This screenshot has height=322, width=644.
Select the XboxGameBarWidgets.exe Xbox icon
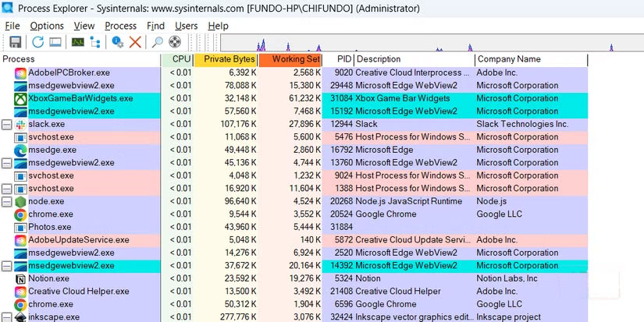[20, 99]
